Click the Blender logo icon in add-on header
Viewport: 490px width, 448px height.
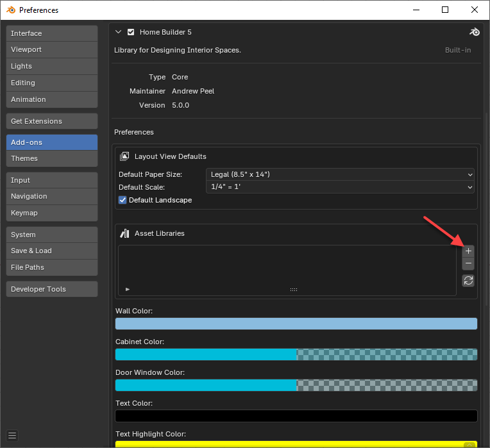pyautogui.click(x=475, y=32)
